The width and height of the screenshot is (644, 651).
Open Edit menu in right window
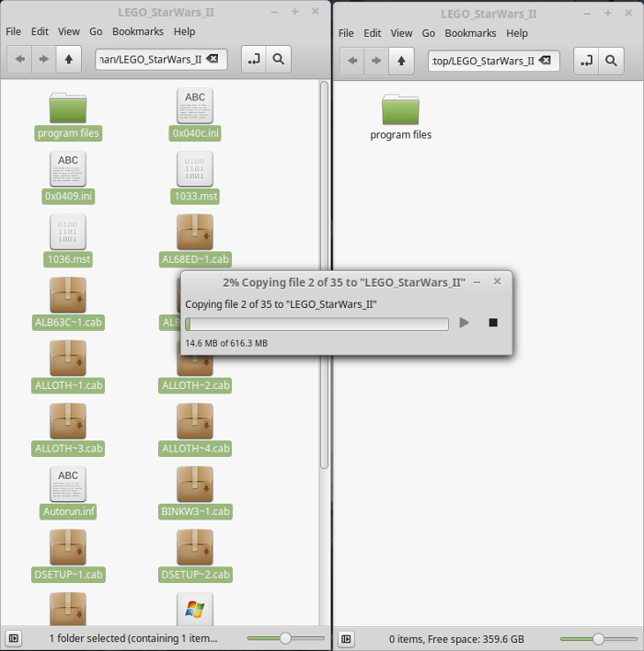click(x=373, y=33)
